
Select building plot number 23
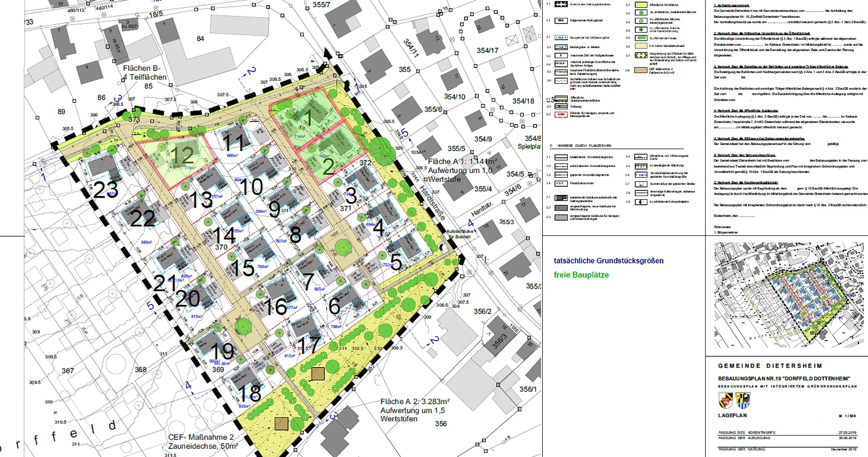(106, 190)
